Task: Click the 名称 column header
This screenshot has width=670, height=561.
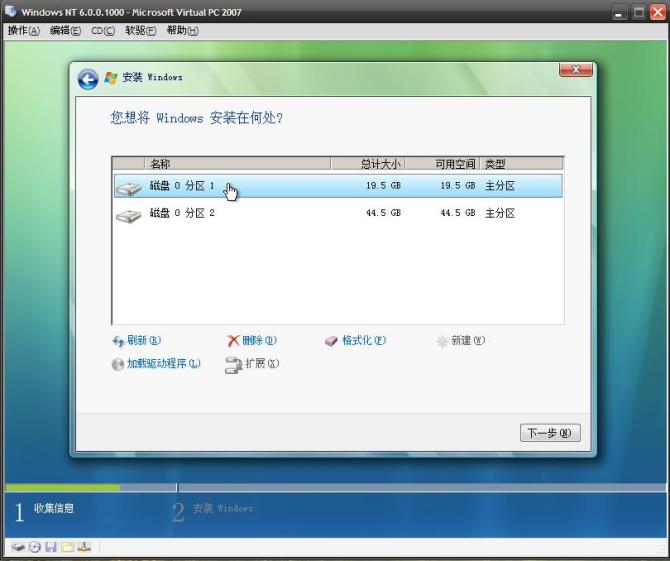Action: (238, 164)
